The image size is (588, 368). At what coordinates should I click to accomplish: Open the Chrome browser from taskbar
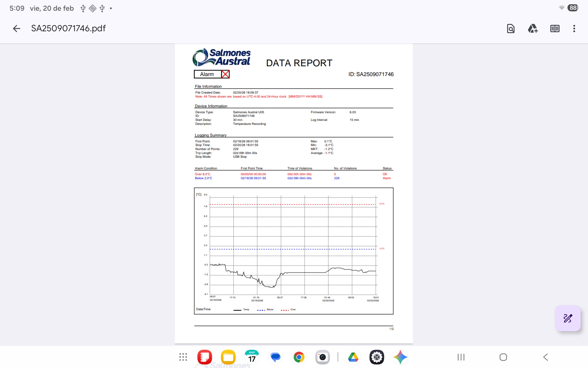click(x=299, y=357)
